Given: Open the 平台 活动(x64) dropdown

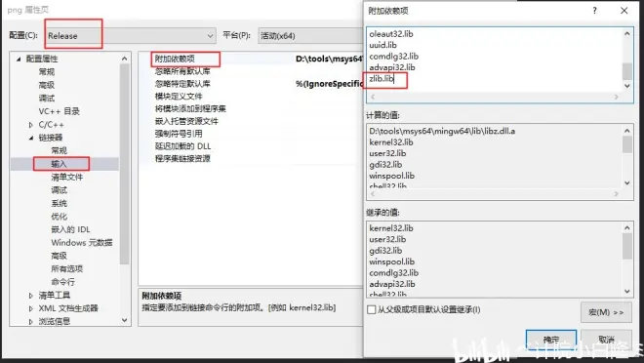Looking at the screenshot, I should 310,36.
